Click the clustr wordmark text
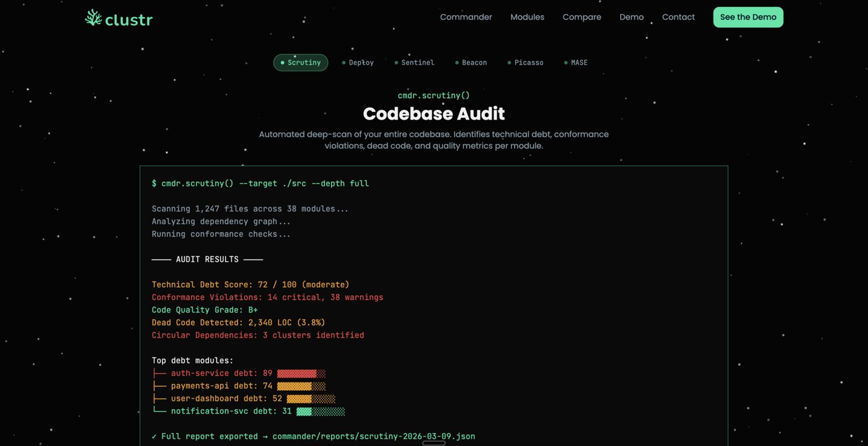868x446 pixels. click(129, 19)
